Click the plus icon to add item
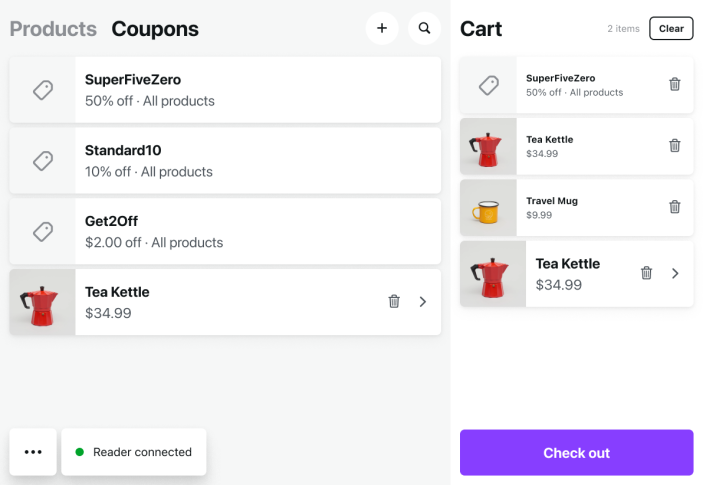 click(x=381, y=28)
